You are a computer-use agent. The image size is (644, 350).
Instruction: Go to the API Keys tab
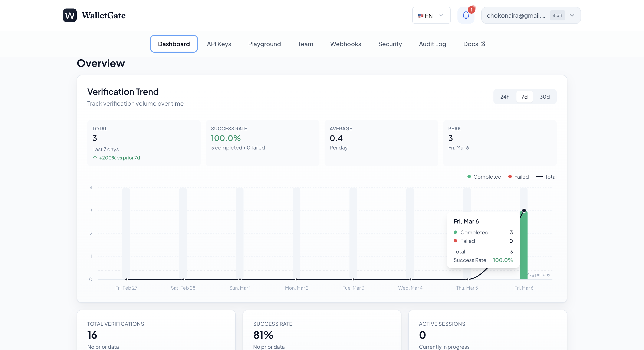[219, 44]
